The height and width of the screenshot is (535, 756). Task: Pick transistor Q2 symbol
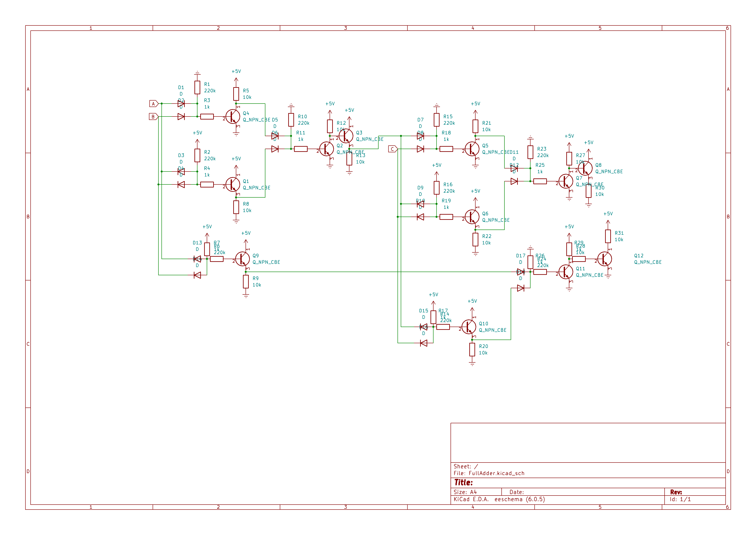point(327,149)
